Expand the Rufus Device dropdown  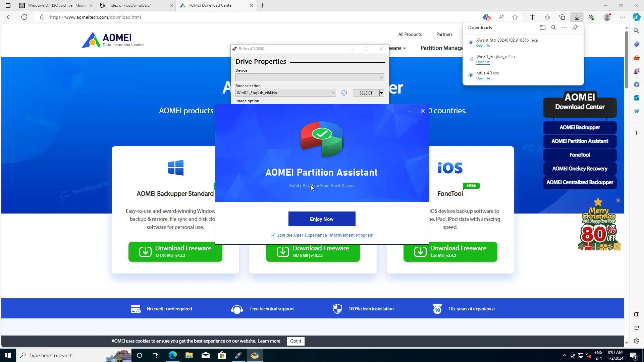click(381, 77)
